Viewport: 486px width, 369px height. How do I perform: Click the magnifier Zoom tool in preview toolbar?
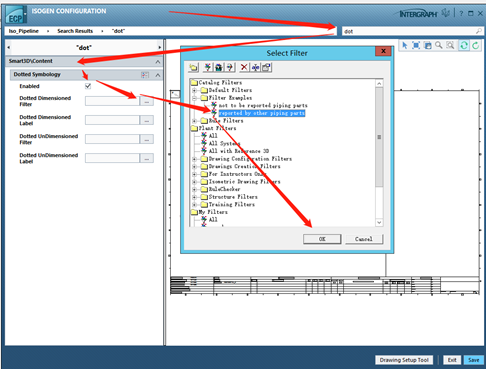[x=439, y=45]
